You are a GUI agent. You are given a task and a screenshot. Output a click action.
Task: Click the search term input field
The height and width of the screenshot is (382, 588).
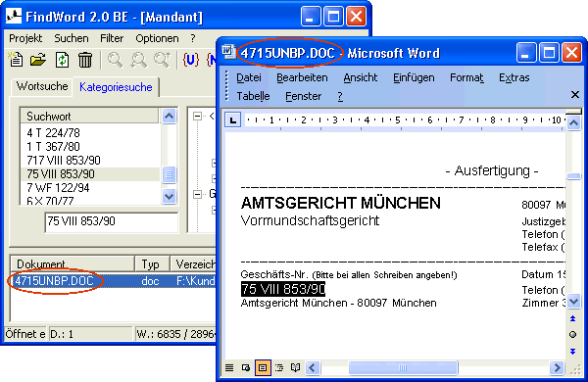(x=112, y=222)
